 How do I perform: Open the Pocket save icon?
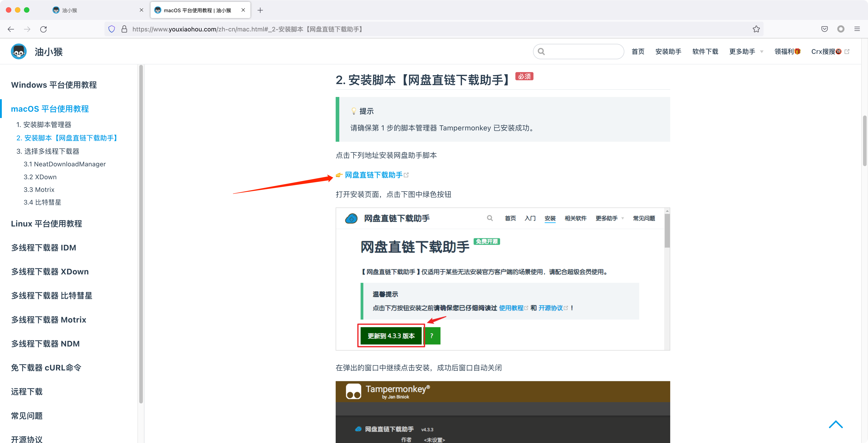(x=825, y=29)
